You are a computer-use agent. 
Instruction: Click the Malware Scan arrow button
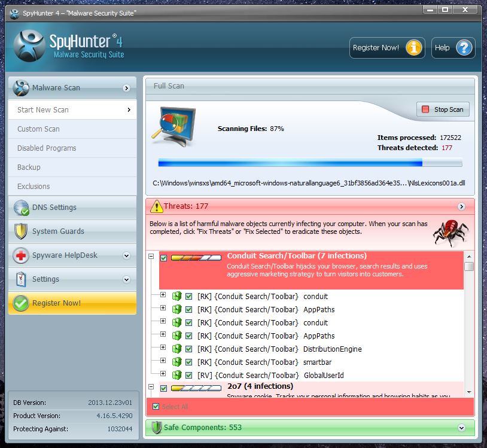point(126,88)
